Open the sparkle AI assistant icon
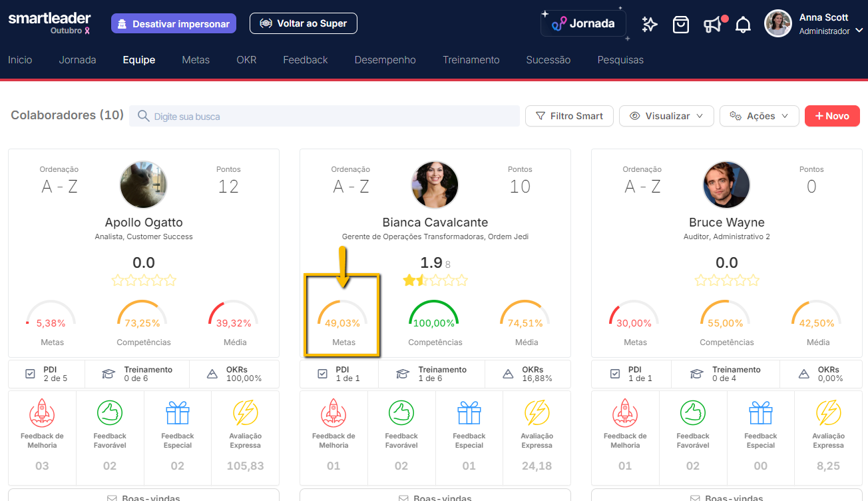868x501 pixels. [x=649, y=25]
